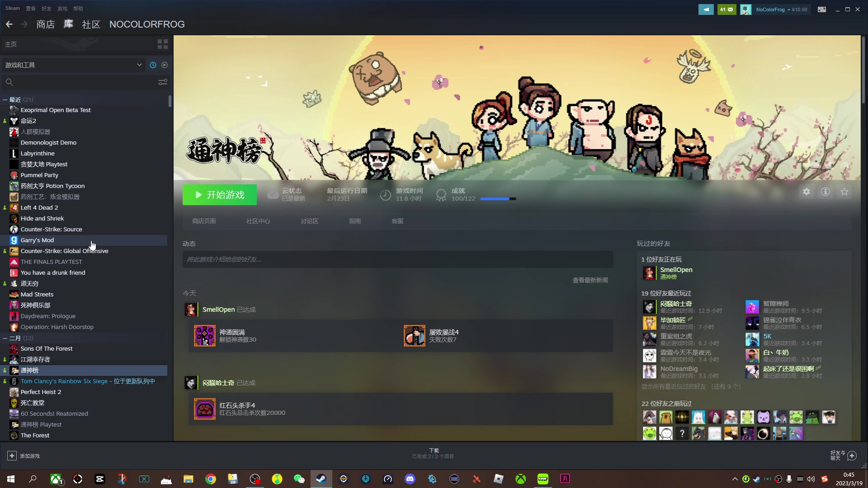868x488 pixels.
Task: Open 主页 library home
Action: tap(77, 44)
